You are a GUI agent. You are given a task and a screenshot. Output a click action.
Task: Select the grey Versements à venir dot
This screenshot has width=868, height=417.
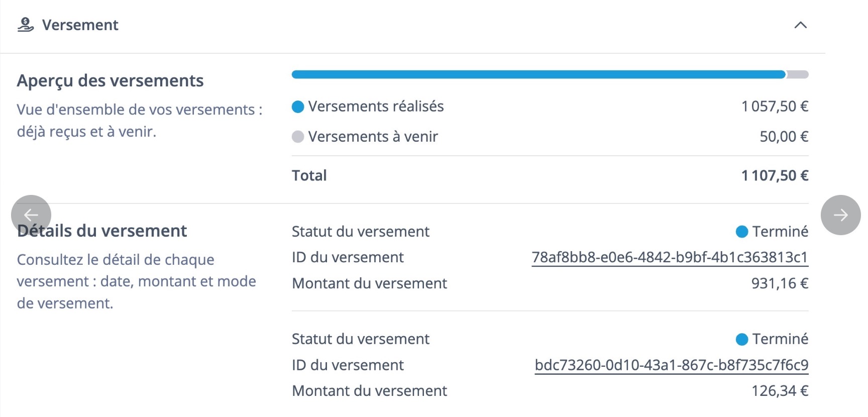(x=298, y=137)
